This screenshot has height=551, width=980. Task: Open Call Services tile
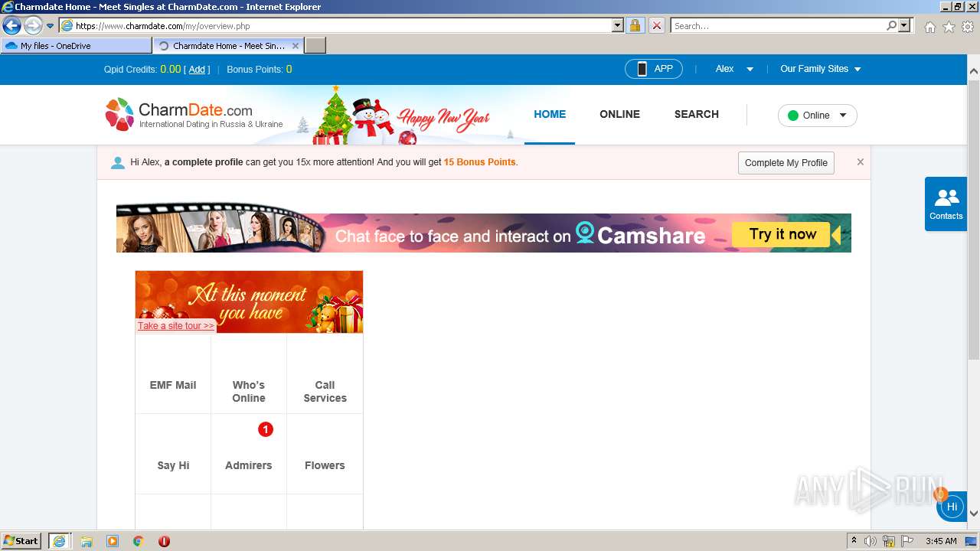point(325,373)
